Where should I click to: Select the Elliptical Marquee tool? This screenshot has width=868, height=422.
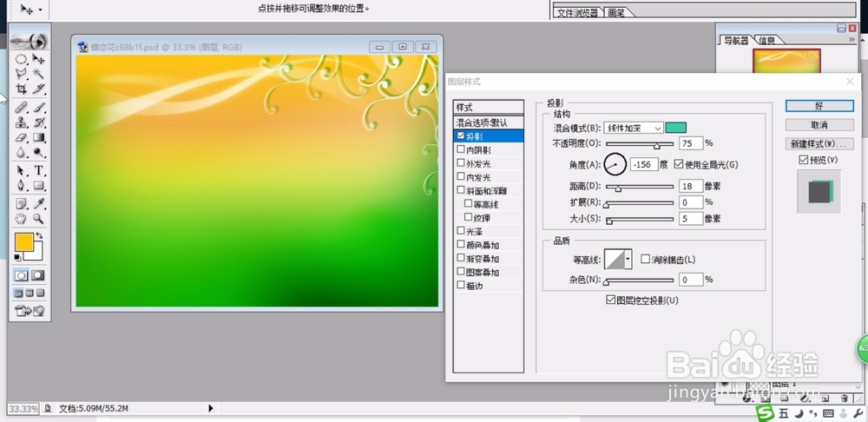pos(21,59)
